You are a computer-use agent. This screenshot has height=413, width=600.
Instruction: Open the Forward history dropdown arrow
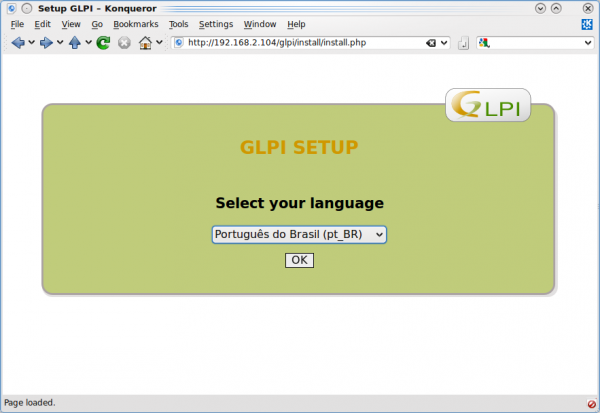click(60, 42)
